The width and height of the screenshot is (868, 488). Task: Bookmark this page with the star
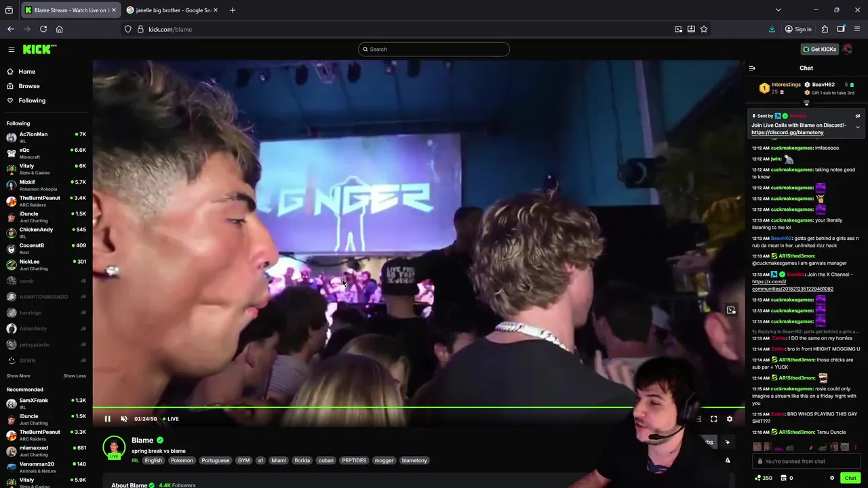pyautogui.click(x=704, y=29)
